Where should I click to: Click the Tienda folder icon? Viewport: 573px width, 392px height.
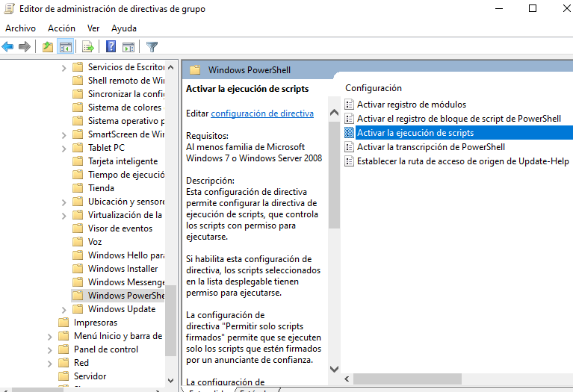tap(78, 187)
